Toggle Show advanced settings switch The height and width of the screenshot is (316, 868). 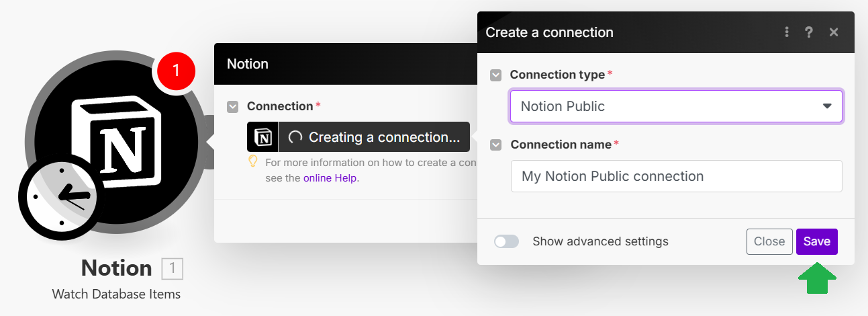[x=507, y=241]
